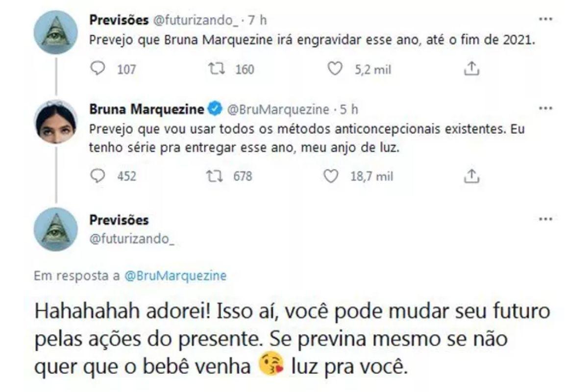Reply to the first Previsões tweet
The image size is (588, 392).
[98, 70]
